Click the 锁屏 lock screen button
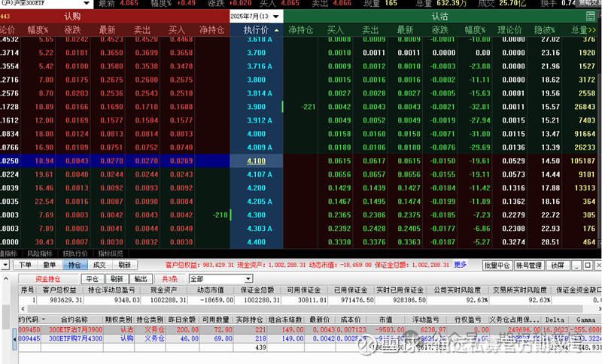Screen dimensions: 602x364 tap(558, 265)
